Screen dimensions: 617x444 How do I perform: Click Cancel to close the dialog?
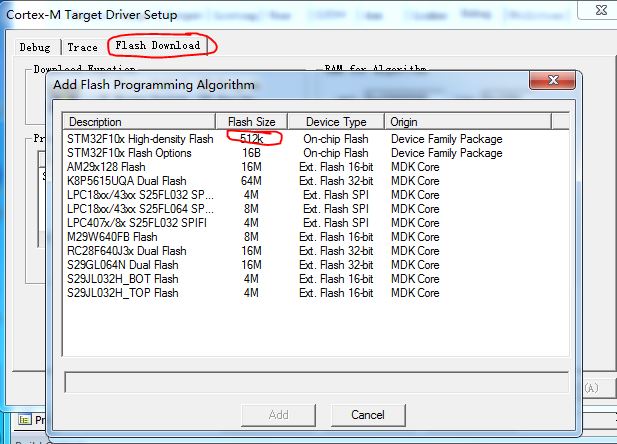tap(367, 415)
